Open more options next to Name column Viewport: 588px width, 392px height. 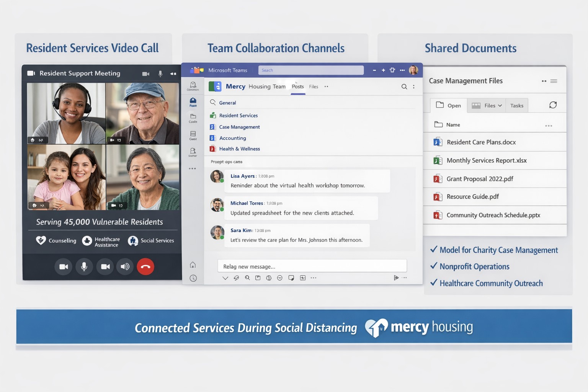548,126
